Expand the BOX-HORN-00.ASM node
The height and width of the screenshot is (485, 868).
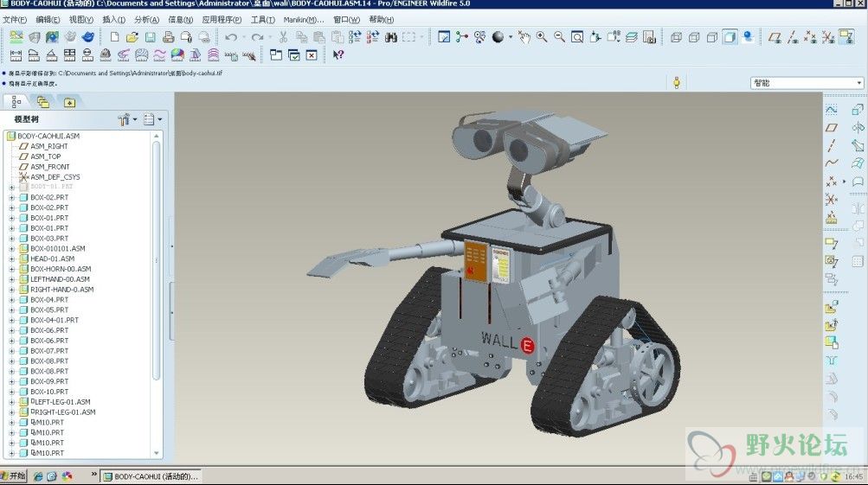(11, 270)
